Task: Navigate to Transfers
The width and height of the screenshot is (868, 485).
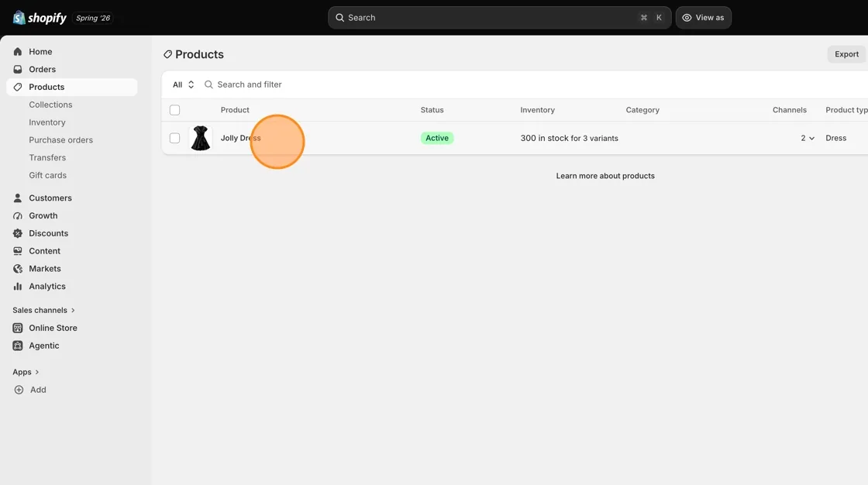Action: (47, 158)
